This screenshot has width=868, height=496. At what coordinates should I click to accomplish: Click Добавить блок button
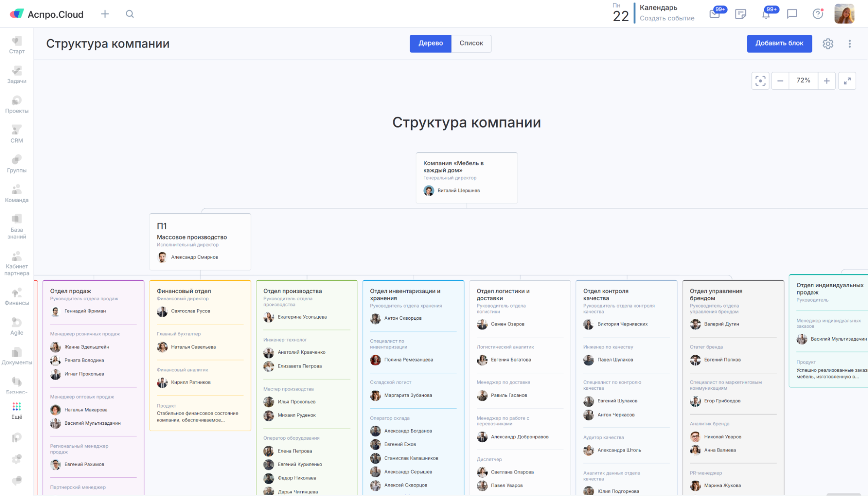(x=779, y=43)
